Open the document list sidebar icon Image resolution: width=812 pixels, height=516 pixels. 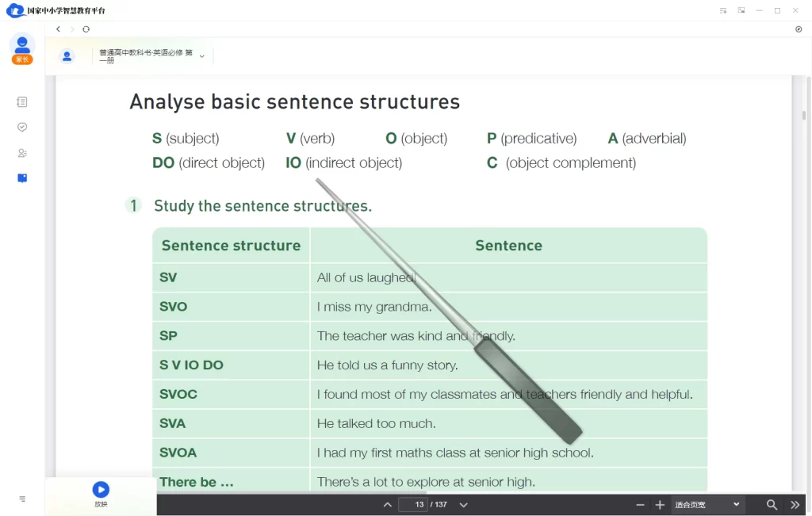[x=22, y=102]
